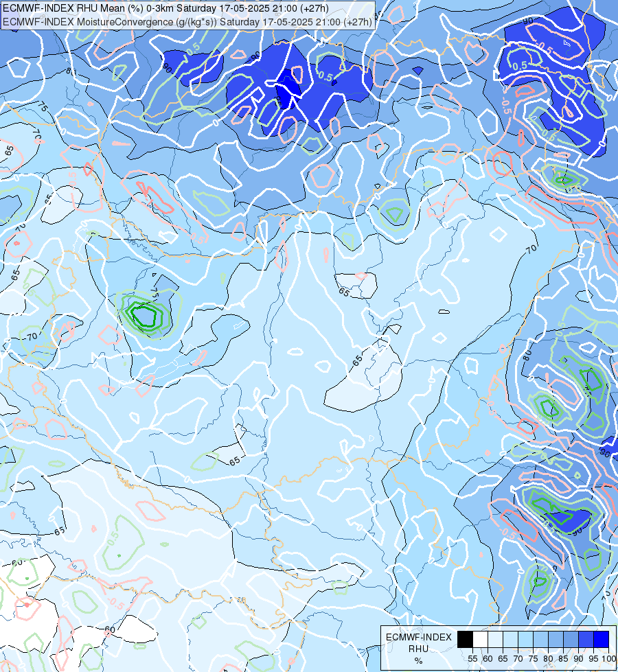The image size is (618, 672).
Task: Click the ECMWF-INDEX label in legend
Action: [419, 637]
